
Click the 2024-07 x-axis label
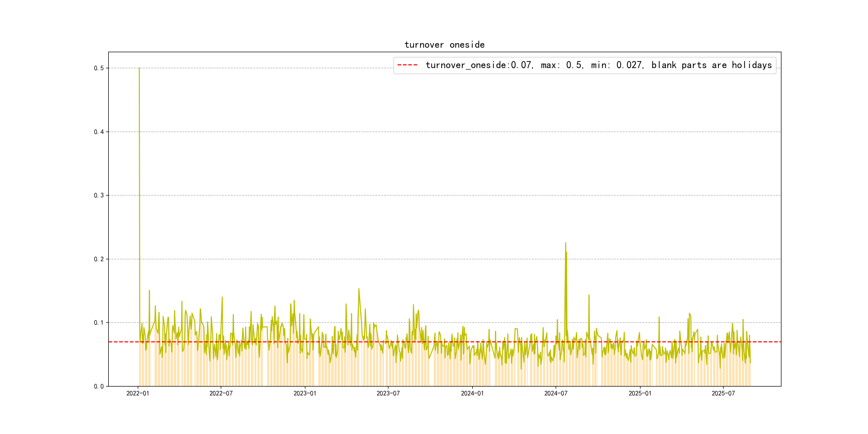click(556, 393)
